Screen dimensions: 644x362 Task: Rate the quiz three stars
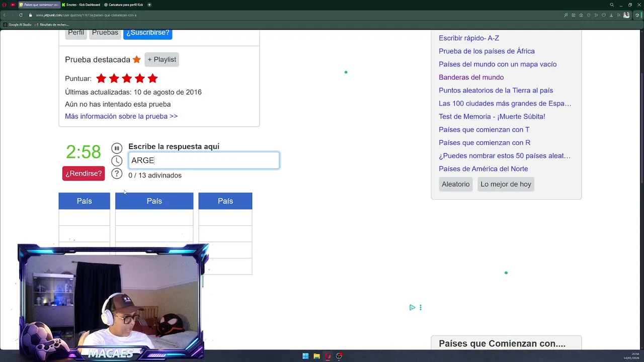click(127, 78)
